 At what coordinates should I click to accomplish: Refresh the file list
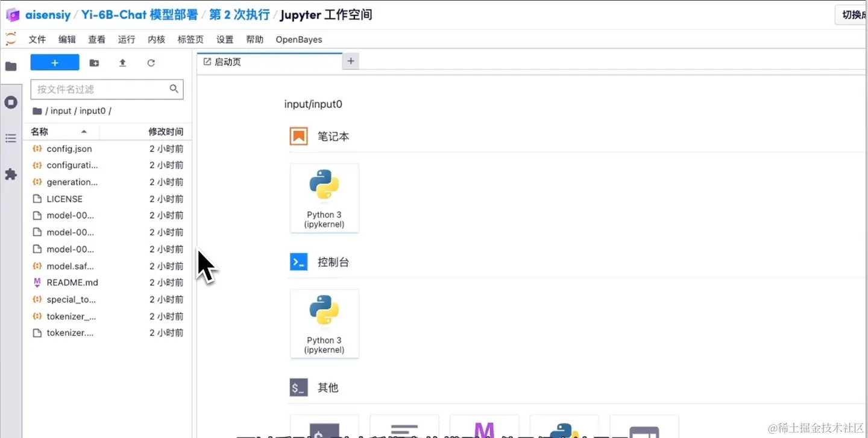pyautogui.click(x=151, y=63)
